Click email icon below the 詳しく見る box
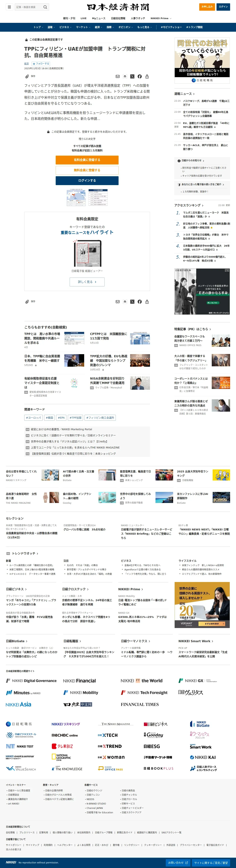The image size is (236, 868). (x=118, y=301)
